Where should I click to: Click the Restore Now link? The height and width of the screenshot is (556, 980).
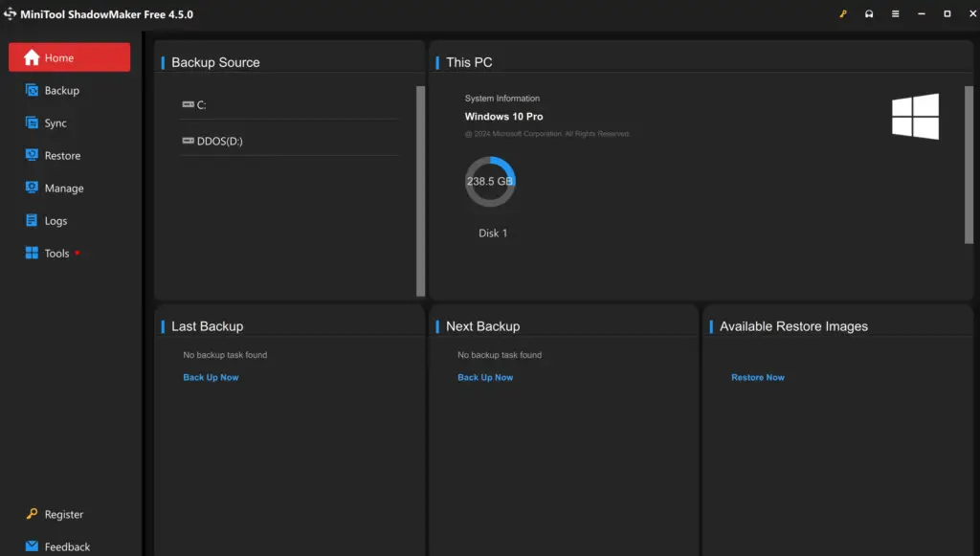(x=757, y=378)
